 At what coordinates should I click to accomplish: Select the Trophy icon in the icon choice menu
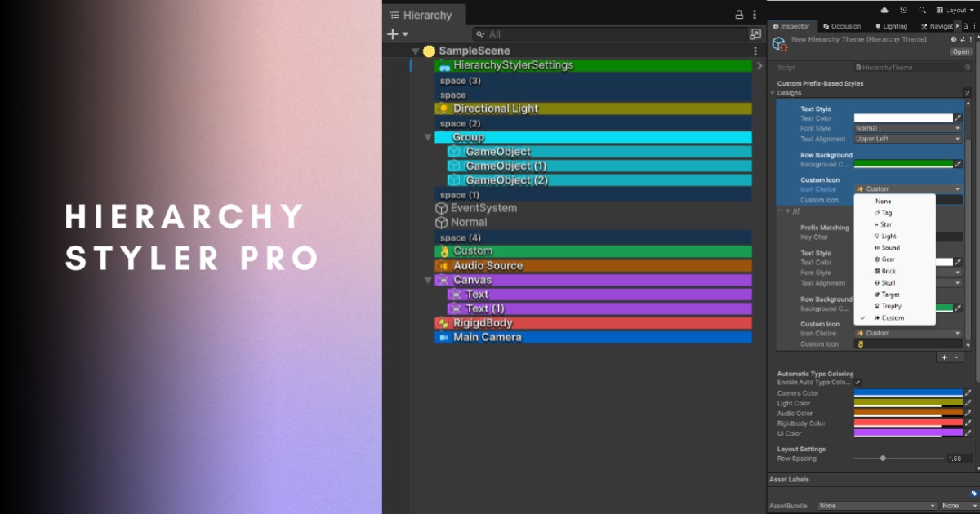tap(888, 305)
